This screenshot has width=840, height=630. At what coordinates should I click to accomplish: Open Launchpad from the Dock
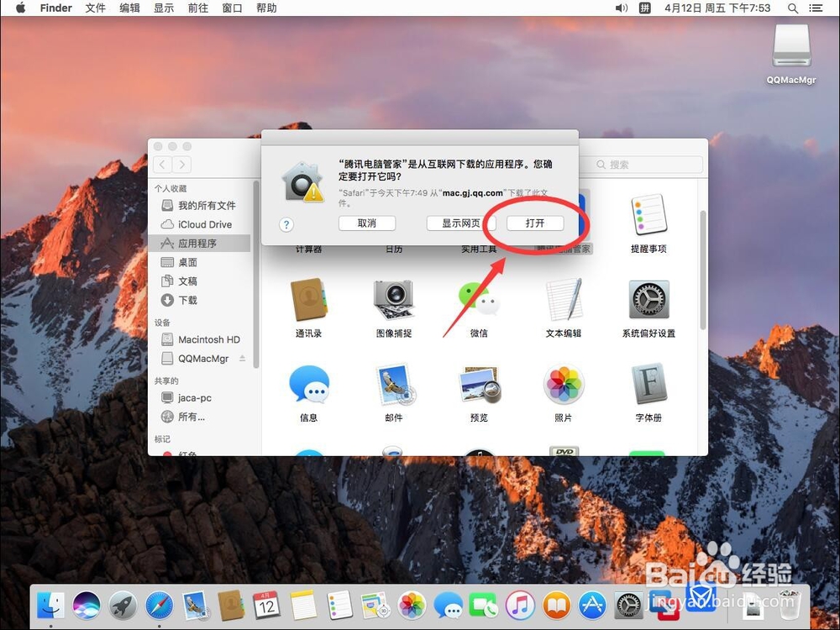[123, 606]
